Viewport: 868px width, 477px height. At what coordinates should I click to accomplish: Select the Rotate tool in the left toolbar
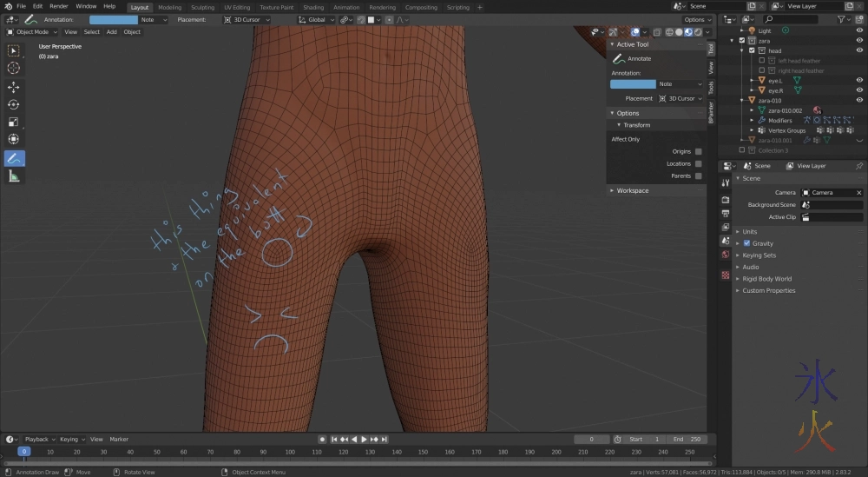click(14, 104)
